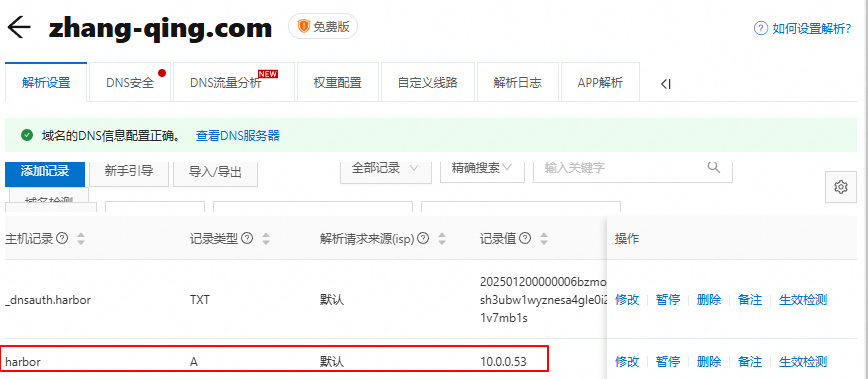Sort by 解析请求来源 column arrows
The width and height of the screenshot is (868, 379).
[442, 239]
